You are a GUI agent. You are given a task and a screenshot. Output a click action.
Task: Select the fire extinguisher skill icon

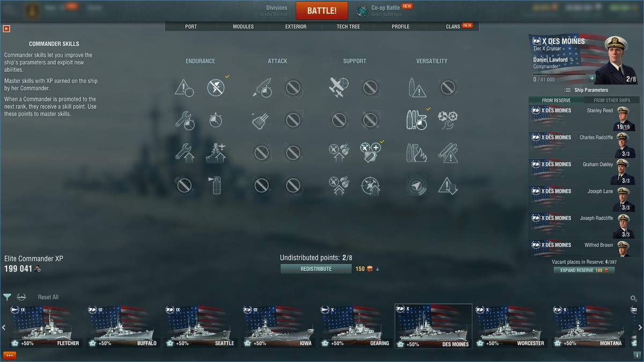pyautogui.click(x=216, y=186)
